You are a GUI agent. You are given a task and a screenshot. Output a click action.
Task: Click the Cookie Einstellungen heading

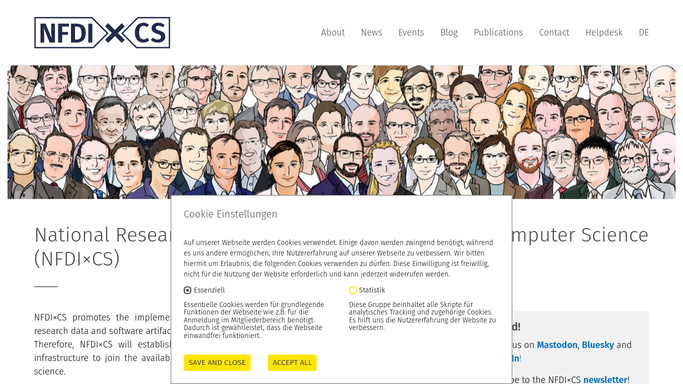tap(230, 214)
